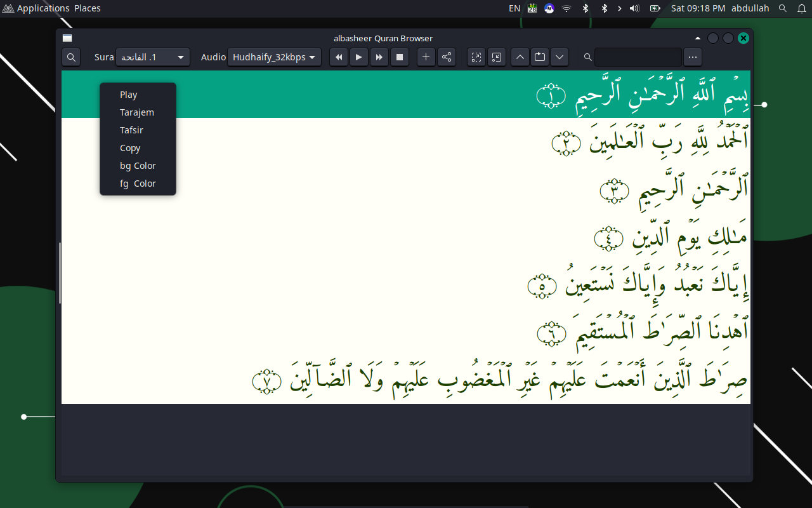Click the search button left of Sura
The image size is (812, 508).
pyautogui.click(x=71, y=57)
